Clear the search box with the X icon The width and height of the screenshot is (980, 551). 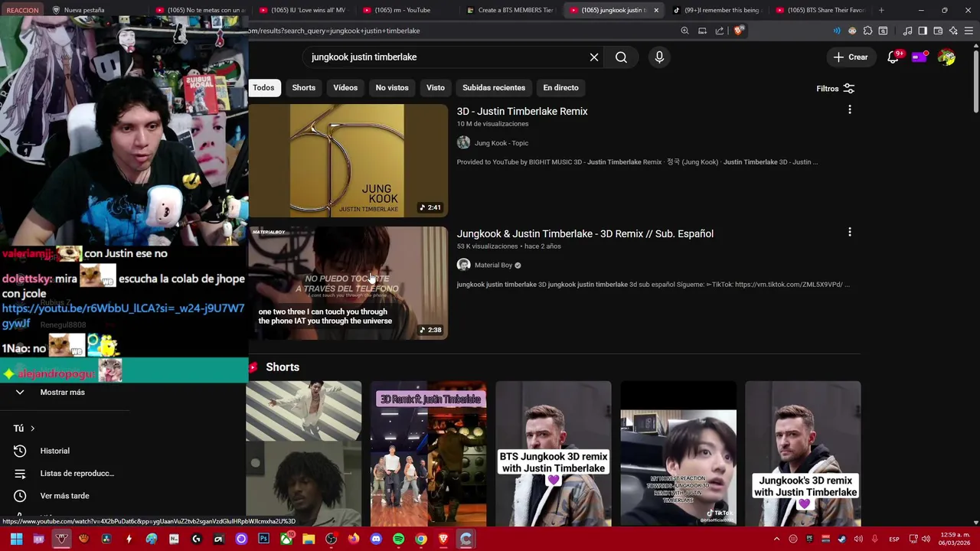(594, 57)
